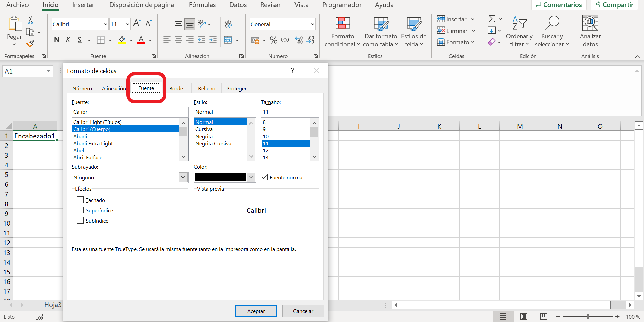Decrease font size with small A icon
The width and height of the screenshot is (644, 322).
pos(149,23)
